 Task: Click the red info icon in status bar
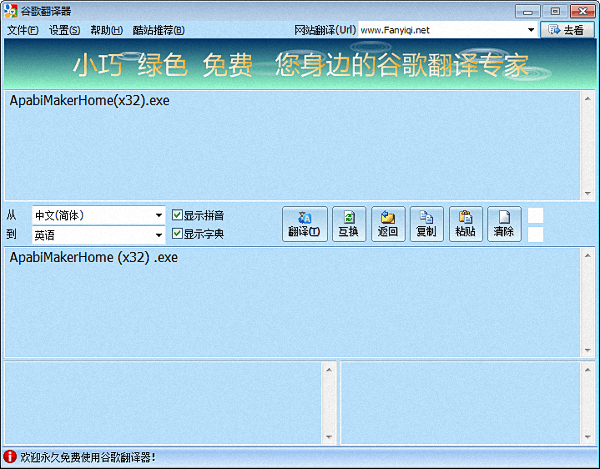tap(10, 457)
